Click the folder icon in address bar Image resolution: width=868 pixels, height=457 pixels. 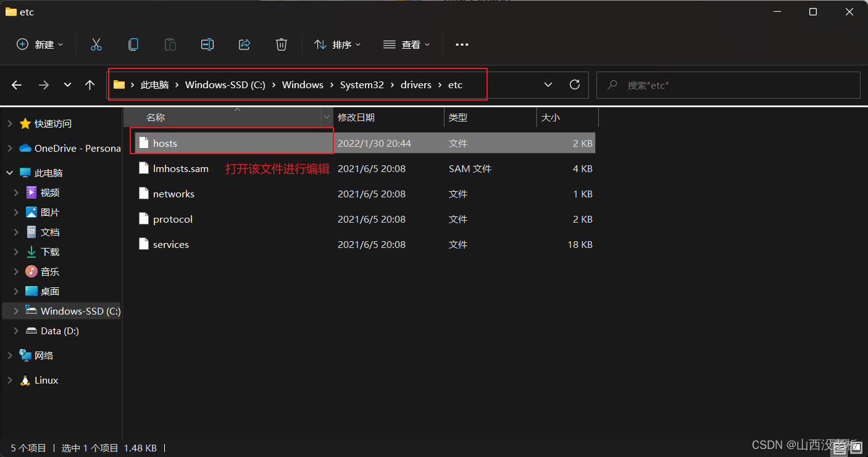coord(119,84)
